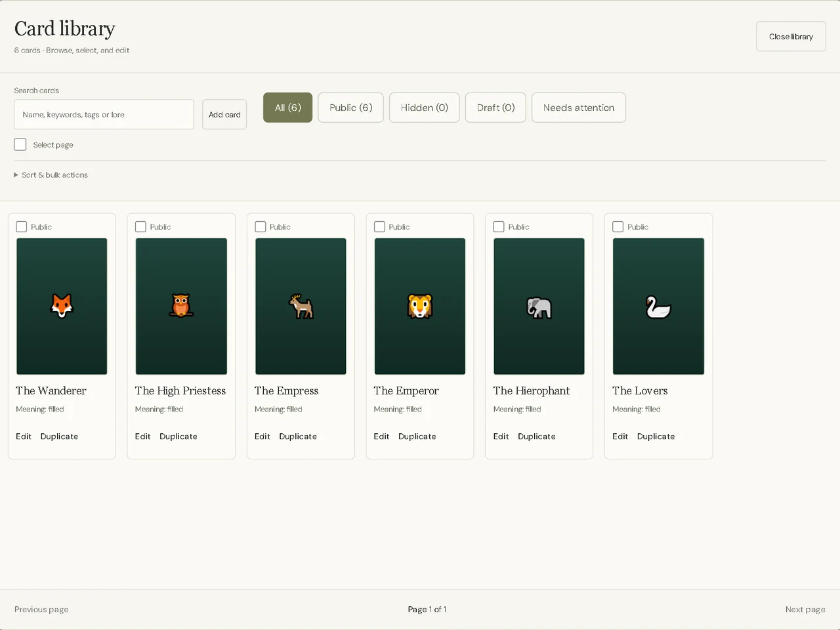The image size is (840, 630).
Task: Filter by Public (6) cards
Action: [351, 108]
